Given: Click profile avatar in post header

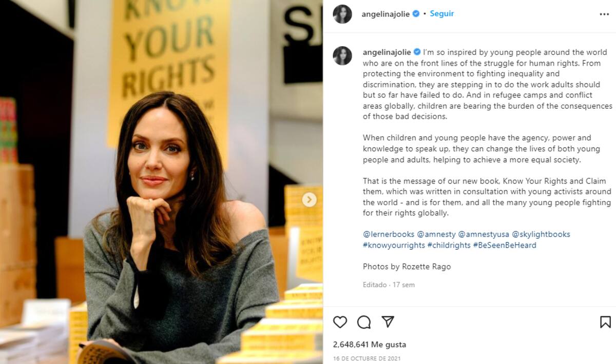Looking at the screenshot, I should 342,14.
